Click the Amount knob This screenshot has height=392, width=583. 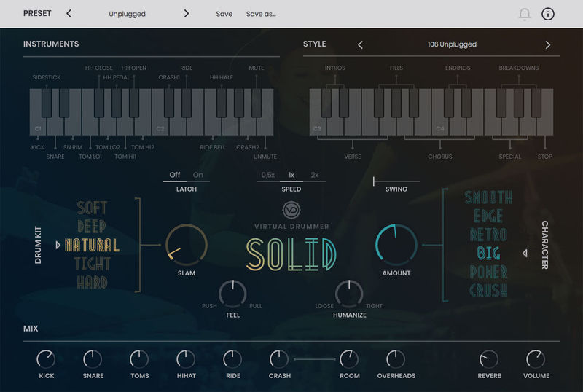pyautogui.click(x=396, y=245)
